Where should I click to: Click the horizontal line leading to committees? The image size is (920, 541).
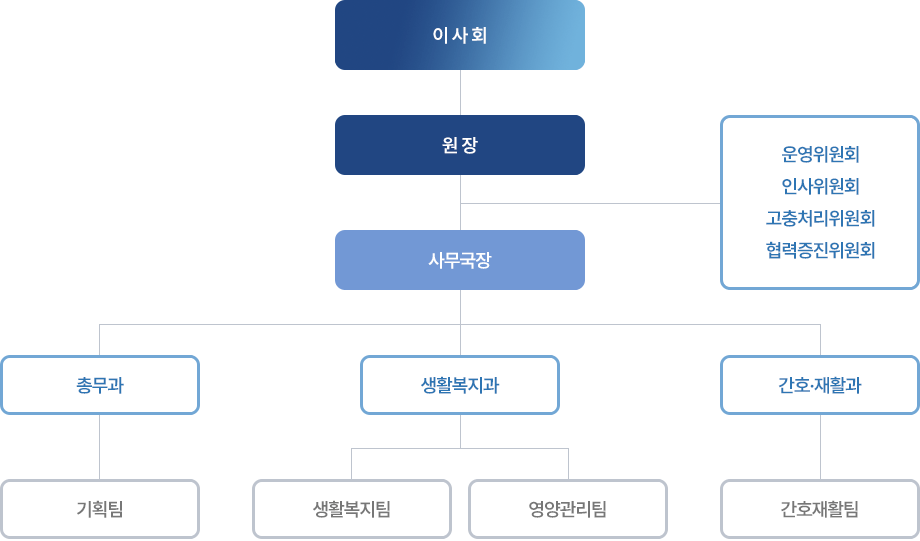[x=590, y=204]
